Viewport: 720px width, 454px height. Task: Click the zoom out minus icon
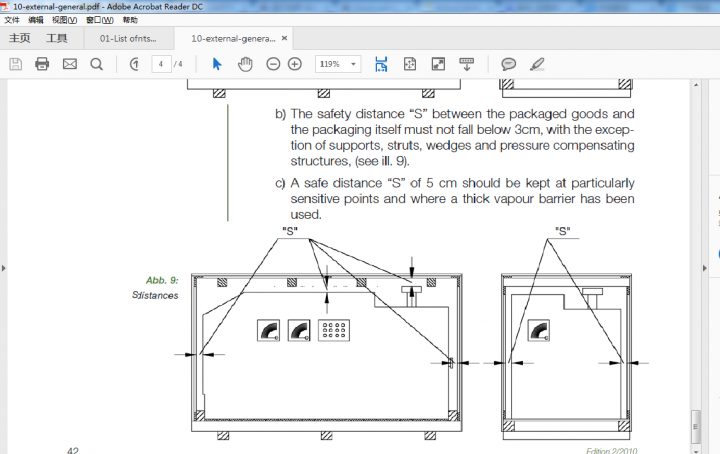(x=273, y=64)
